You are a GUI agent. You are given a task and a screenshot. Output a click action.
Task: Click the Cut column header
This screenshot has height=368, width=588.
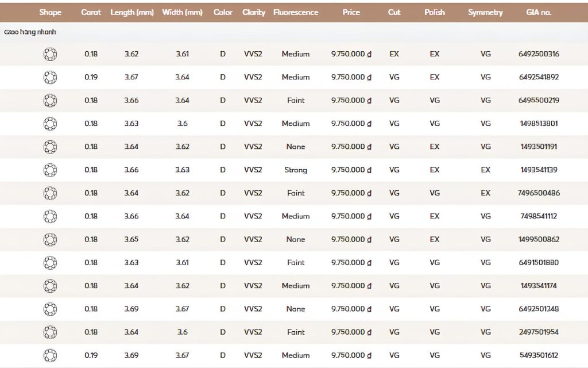tap(394, 13)
